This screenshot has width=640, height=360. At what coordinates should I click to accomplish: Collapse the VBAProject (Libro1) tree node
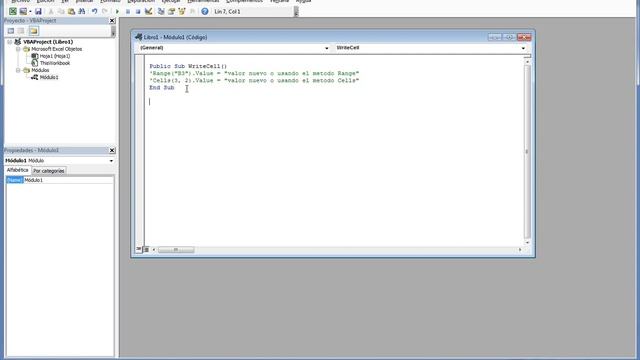point(9,42)
